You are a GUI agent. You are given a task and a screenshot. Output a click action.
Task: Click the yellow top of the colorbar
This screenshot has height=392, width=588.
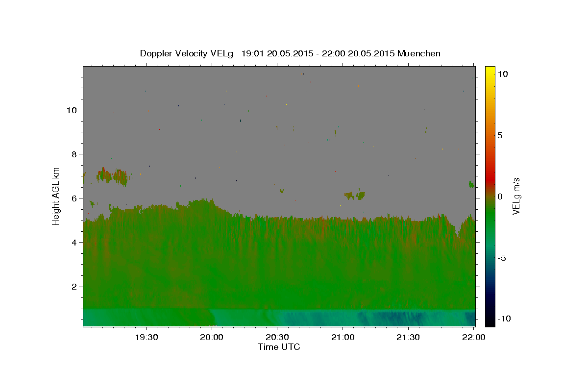(x=490, y=70)
